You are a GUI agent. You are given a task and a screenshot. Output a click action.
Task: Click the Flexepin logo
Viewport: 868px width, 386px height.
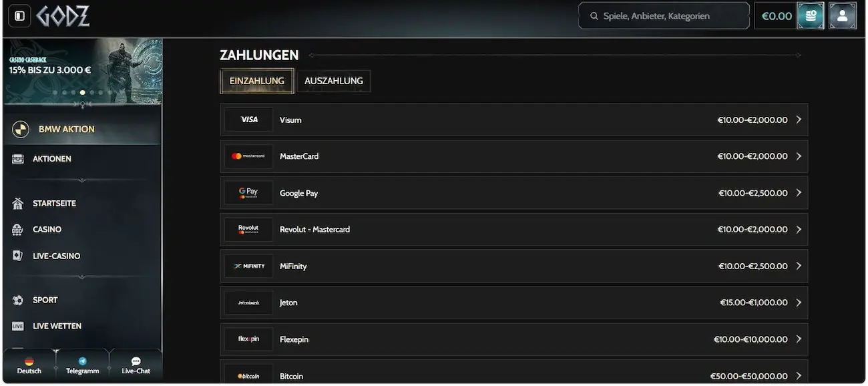[249, 339]
